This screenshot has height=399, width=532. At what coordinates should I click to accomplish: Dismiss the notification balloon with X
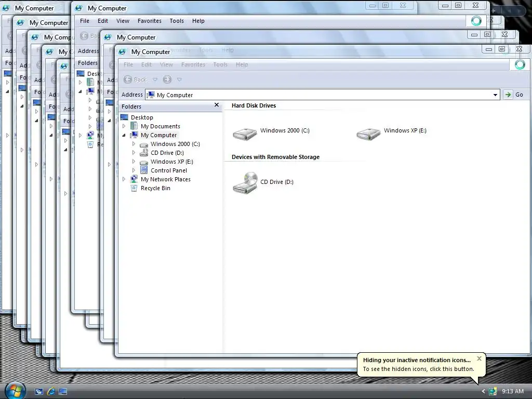pyautogui.click(x=479, y=358)
